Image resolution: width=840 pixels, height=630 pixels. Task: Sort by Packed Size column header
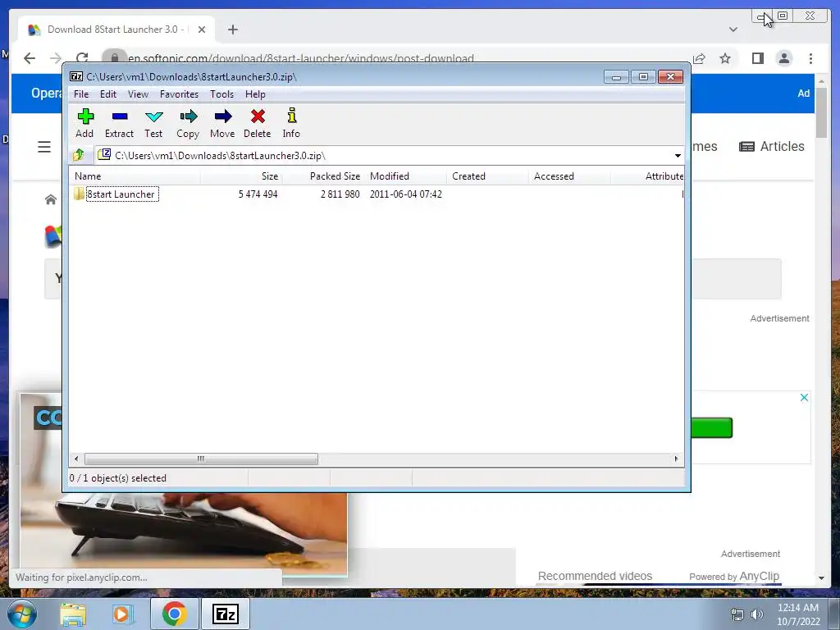(323, 176)
